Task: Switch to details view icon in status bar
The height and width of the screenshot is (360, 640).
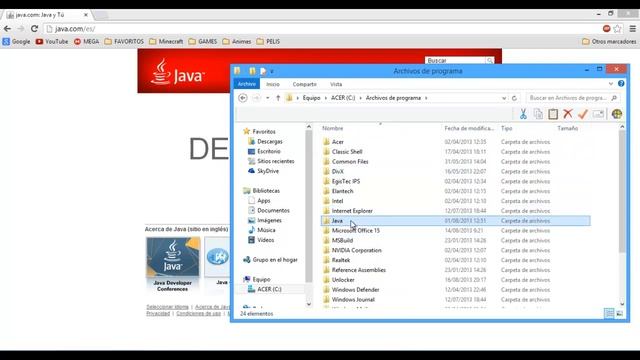Action: [x=609, y=313]
